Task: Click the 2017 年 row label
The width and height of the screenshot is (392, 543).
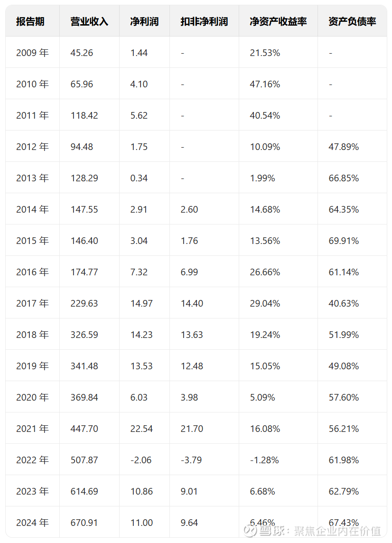Action: coord(32,303)
